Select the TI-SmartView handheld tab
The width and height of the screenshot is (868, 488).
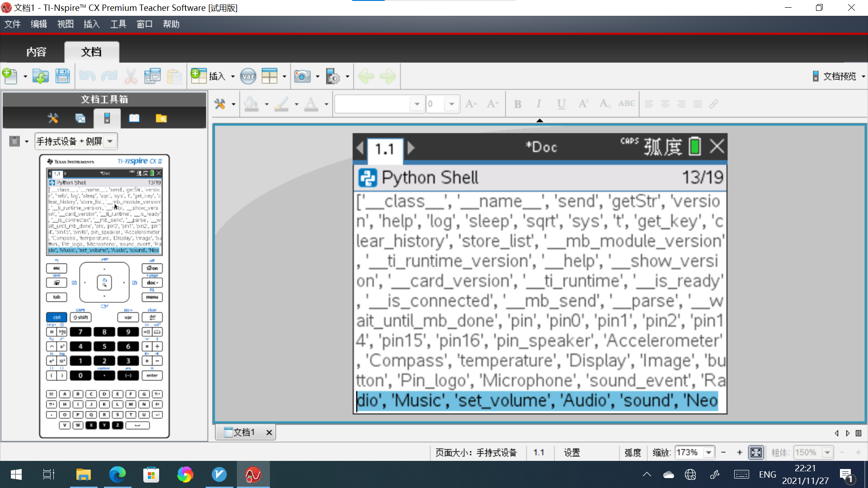click(107, 118)
